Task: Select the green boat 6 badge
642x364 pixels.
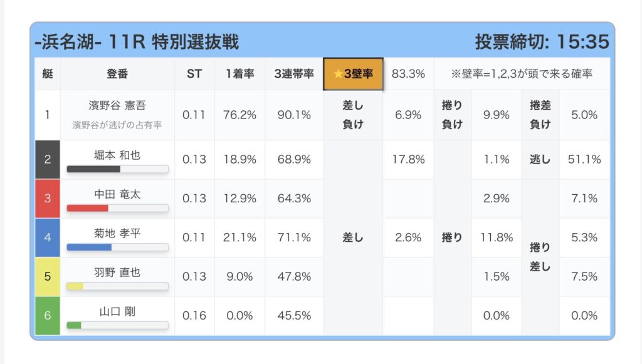Action: [48, 315]
